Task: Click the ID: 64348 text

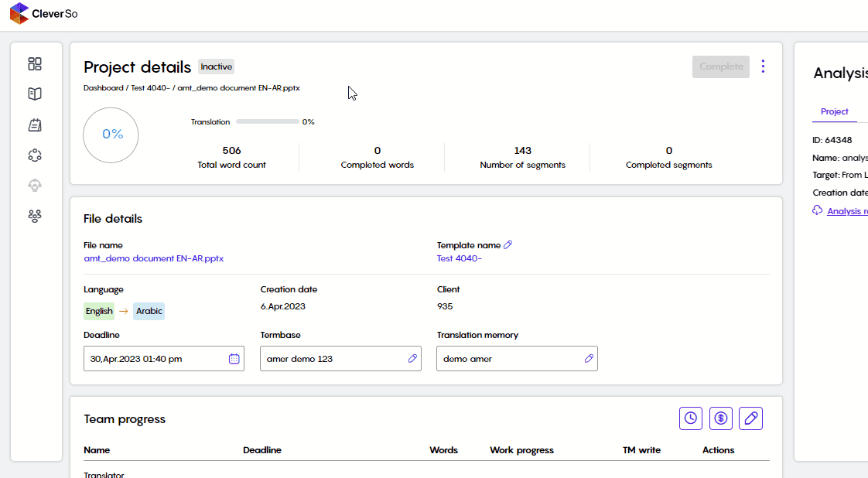Action: (x=832, y=140)
